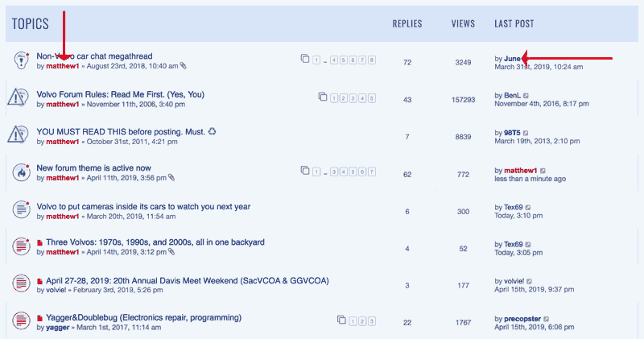This screenshot has width=644, height=339.
Task: Visit author yagger's profile
Action: pos(59,329)
